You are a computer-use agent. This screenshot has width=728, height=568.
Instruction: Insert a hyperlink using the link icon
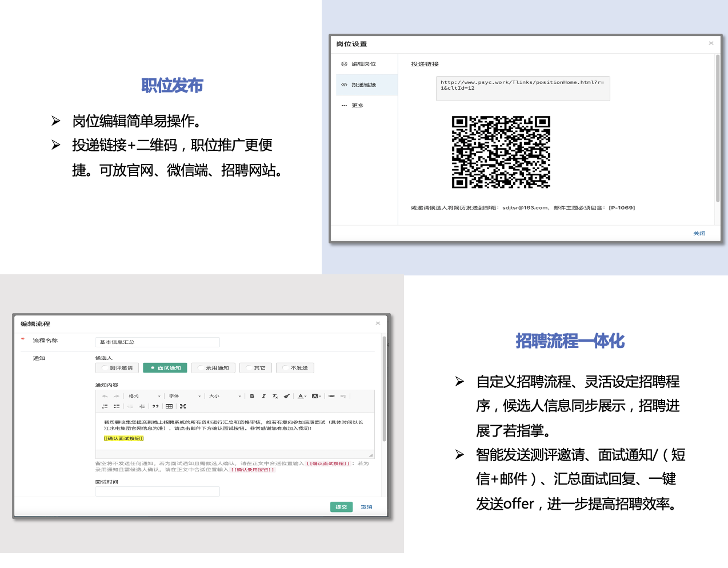click(x=331, y=396)
